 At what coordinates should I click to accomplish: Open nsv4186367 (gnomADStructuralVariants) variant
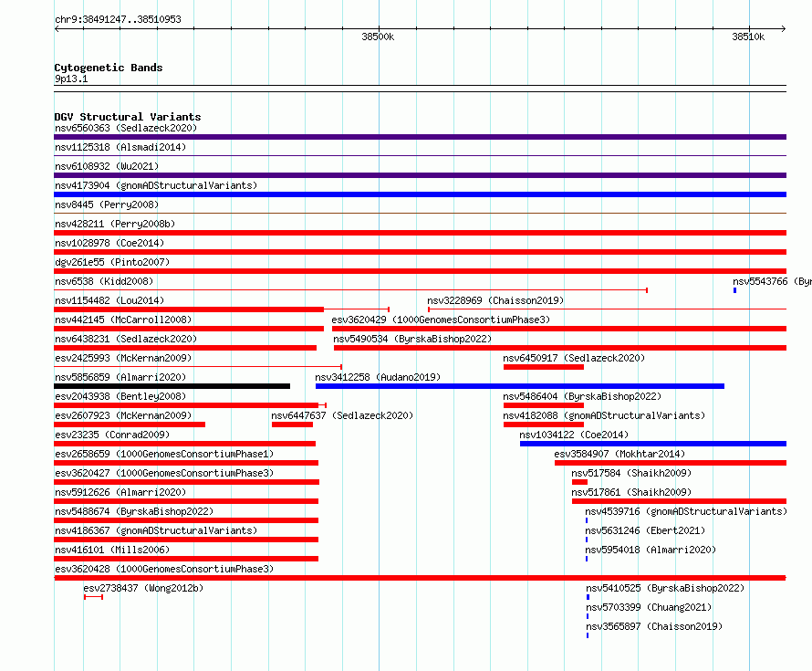156,530
